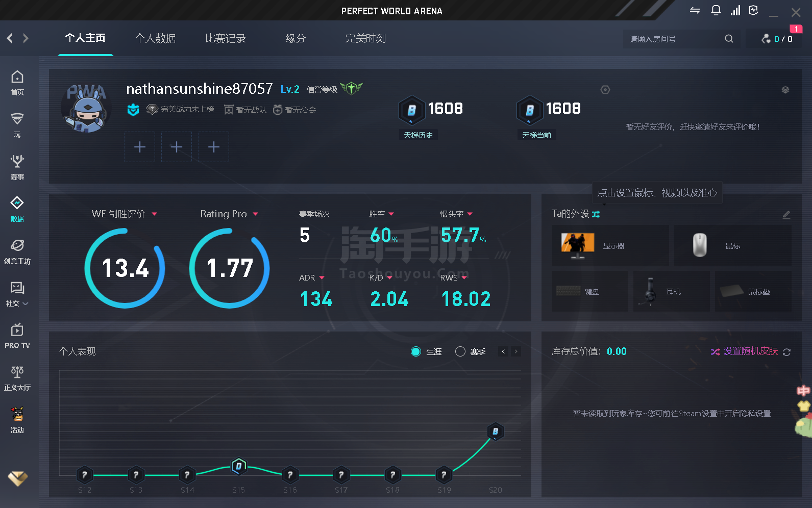
Task: Expand the 社交 social sidebar menu
Action: (17, 294)
